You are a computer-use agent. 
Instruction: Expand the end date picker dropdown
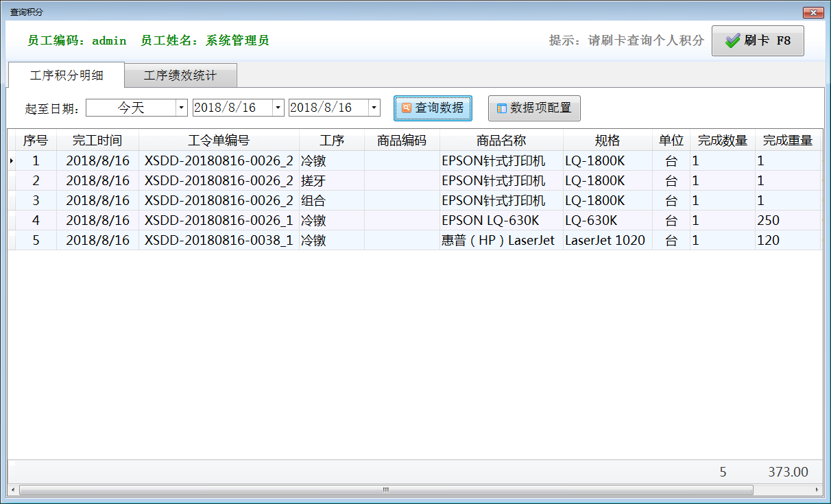click(374, 108)
